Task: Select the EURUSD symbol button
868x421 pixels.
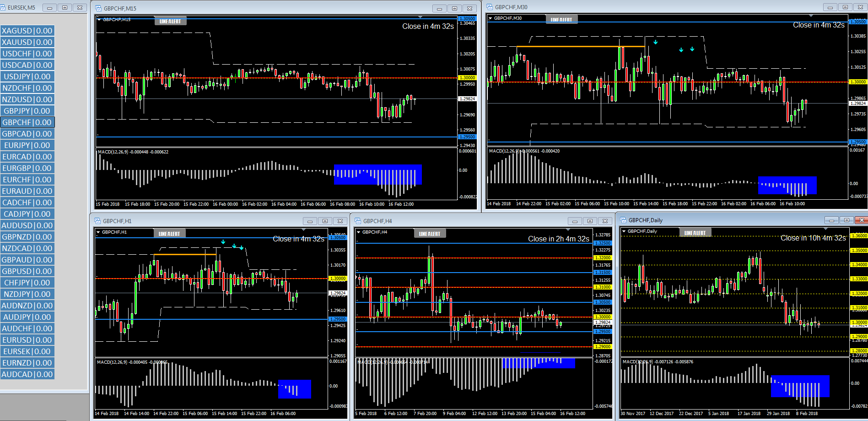Action: 27,340
